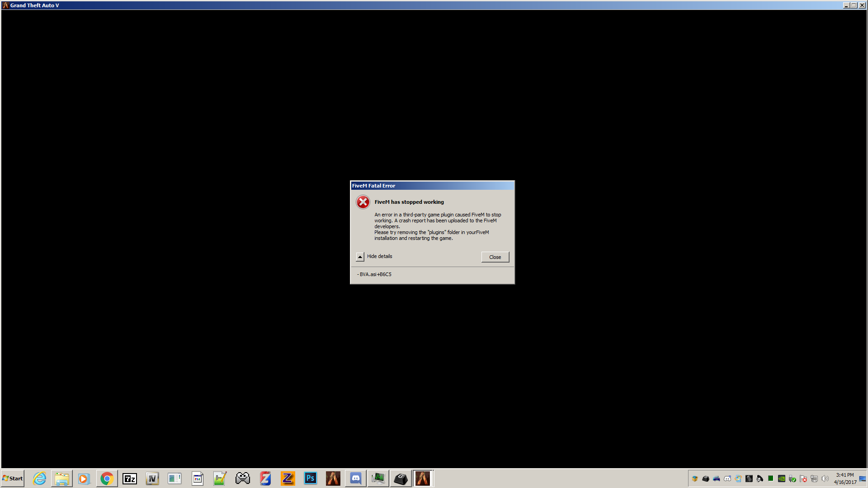This screenshot has width=868, height=488.
Task: Select the active FiveM window taskbar button
Action: [423, 479]
